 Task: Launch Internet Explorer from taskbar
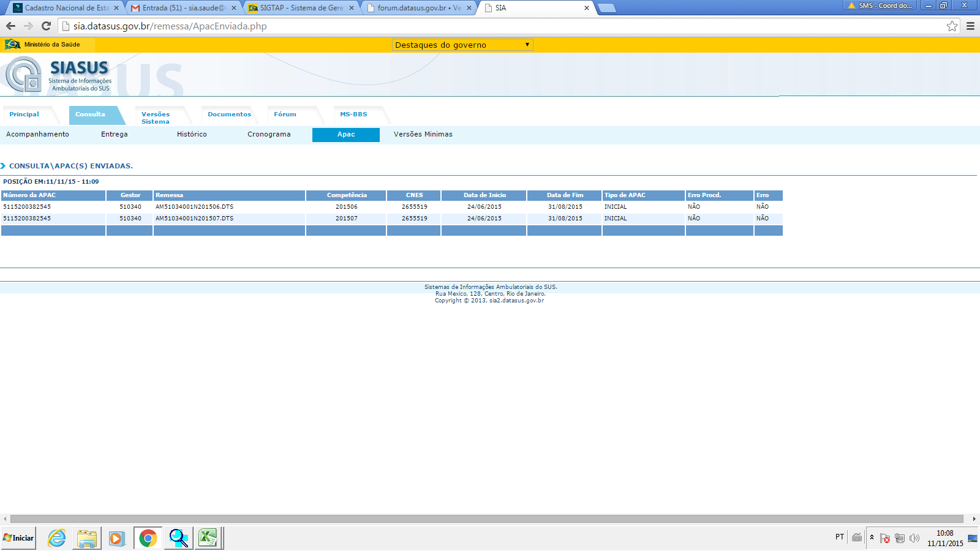(57, 538)
